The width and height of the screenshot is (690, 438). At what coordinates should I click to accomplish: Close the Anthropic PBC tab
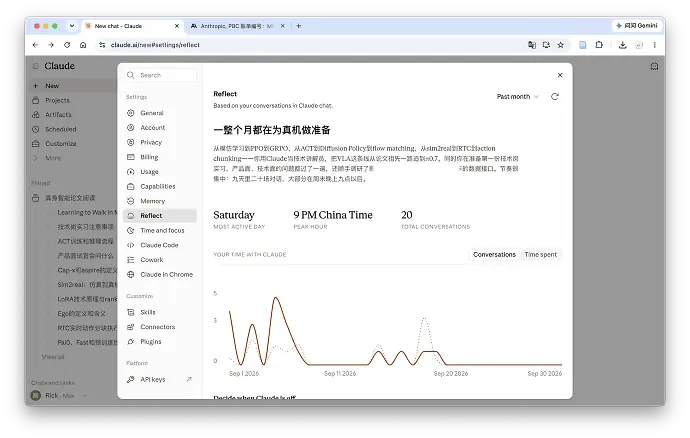[283, 26]
